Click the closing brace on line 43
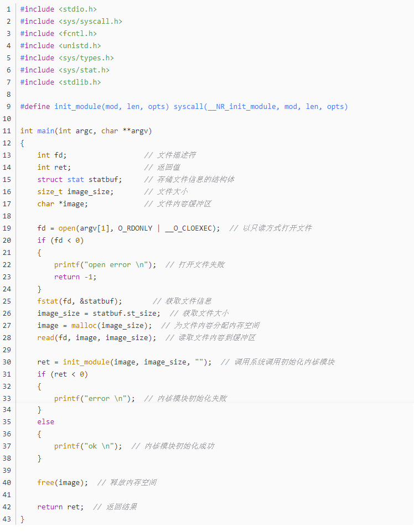Screen dimensions: 414x532 tap(22, 519)
